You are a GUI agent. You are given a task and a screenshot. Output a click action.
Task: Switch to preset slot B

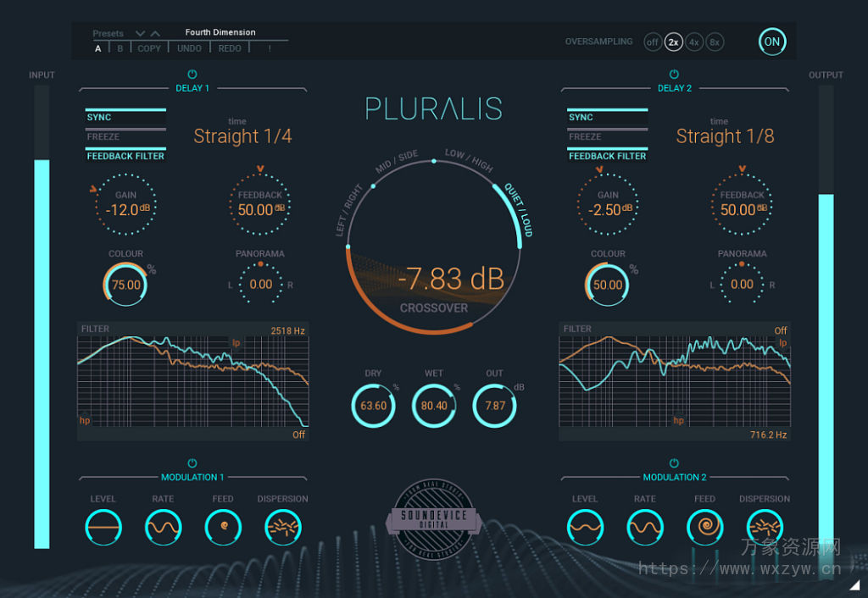coord(119,48)
